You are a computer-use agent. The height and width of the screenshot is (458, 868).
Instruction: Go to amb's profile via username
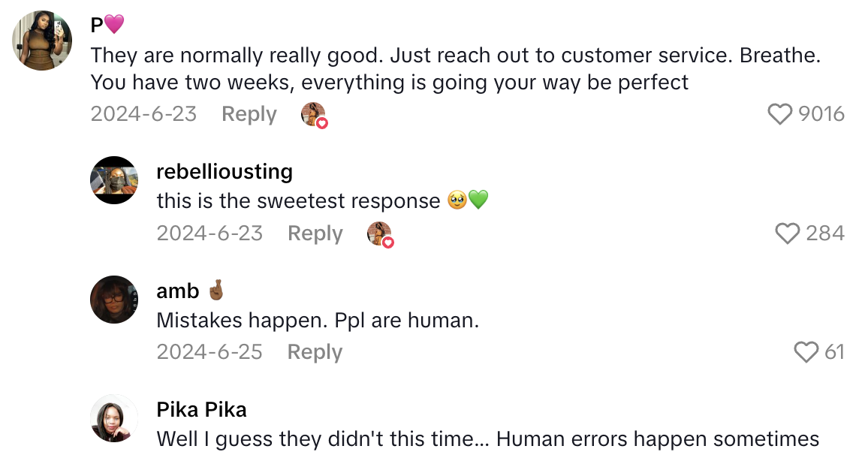click(178, 291)
